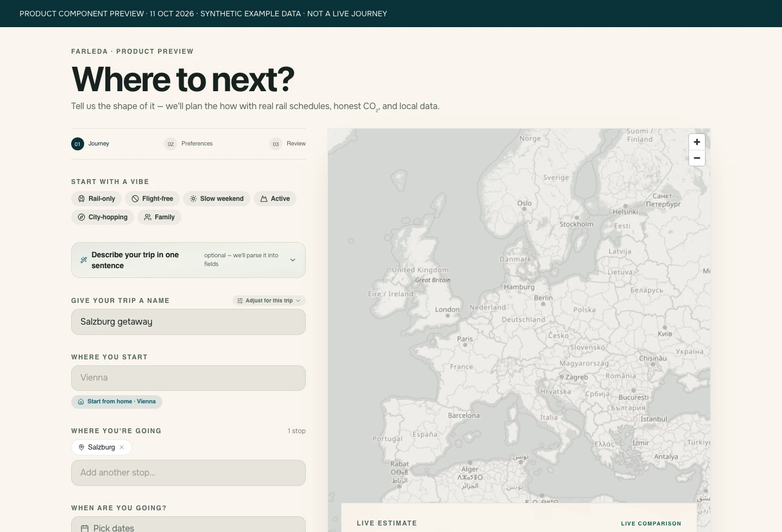Expand the Describe your trip chevron

coord(293,260)
